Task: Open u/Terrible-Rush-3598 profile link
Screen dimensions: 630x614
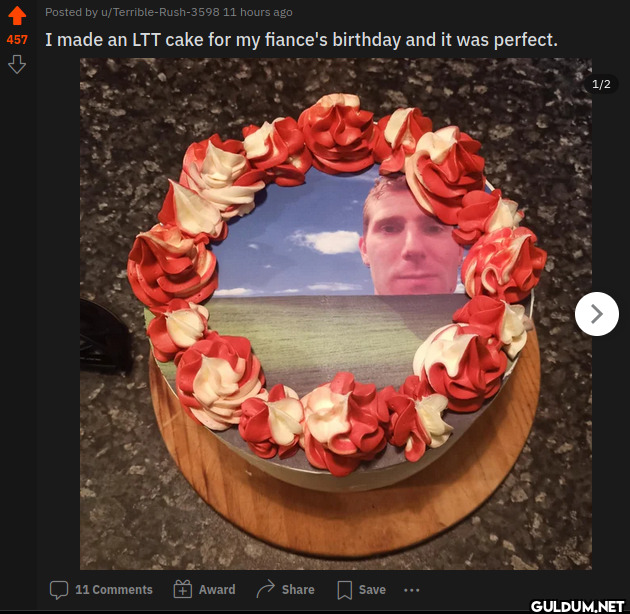Action: [x=160, y=12]
